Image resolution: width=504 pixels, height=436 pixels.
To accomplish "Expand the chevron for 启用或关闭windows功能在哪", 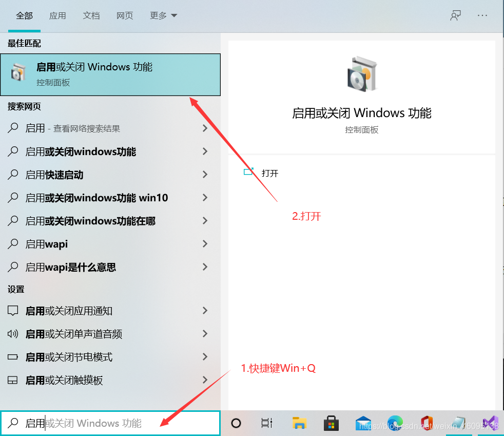I will [205, 221].
